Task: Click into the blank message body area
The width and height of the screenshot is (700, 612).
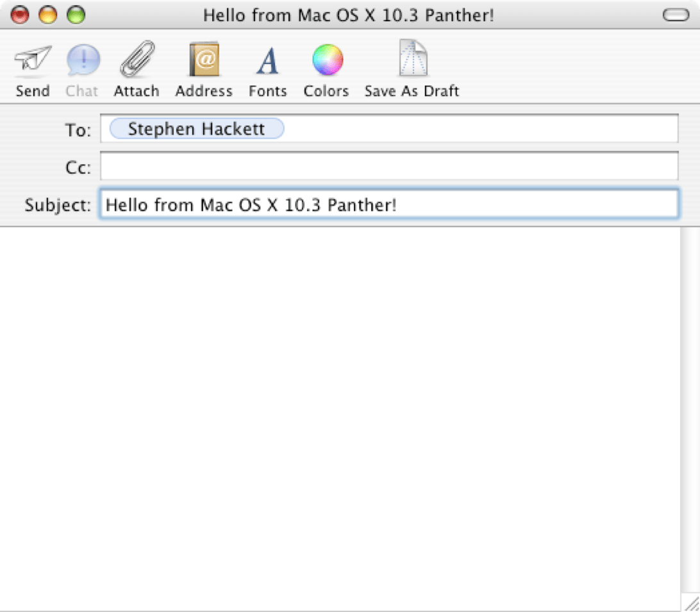Action: tap(340, 418)
